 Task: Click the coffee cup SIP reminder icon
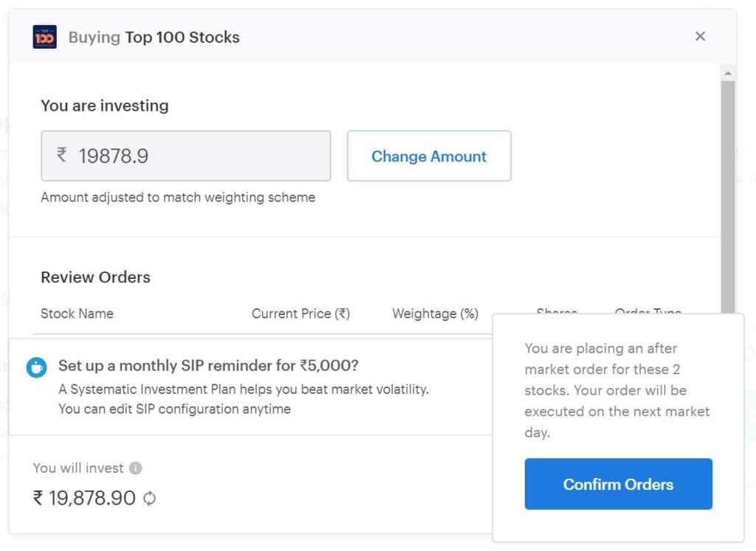pos(37,367)
